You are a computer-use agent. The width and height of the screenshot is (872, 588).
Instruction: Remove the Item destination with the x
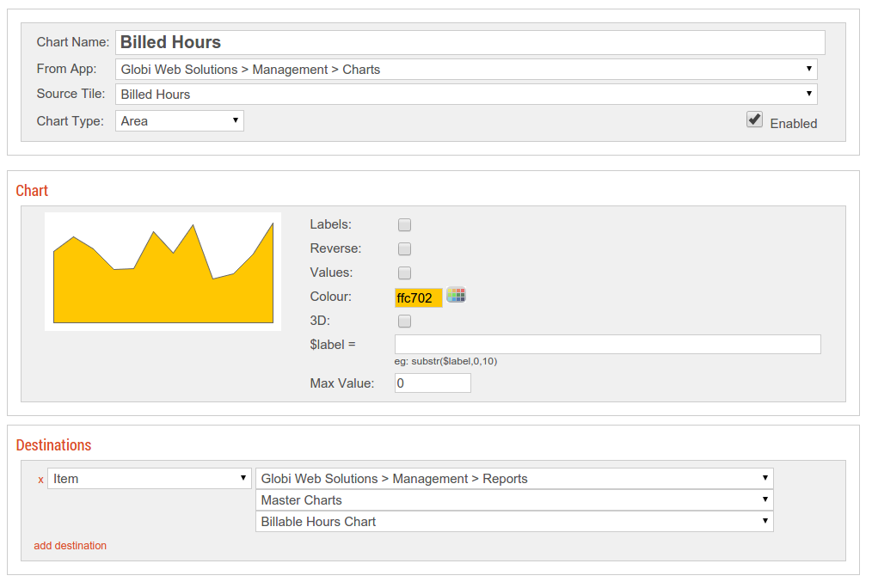(x=40, y=480)
